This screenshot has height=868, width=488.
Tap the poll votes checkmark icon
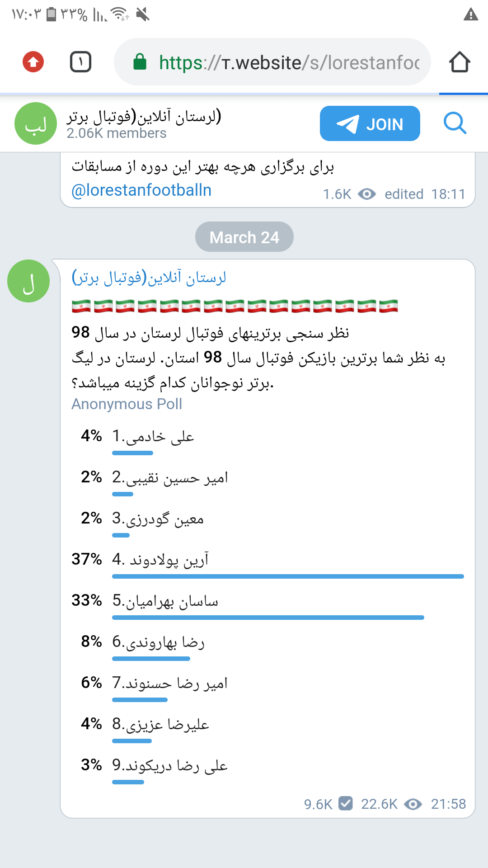pyautogui.click(x=346, y=803)
